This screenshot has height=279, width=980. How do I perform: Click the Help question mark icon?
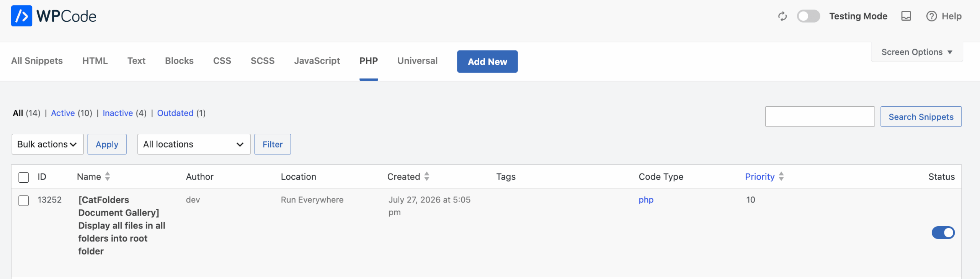[x=931, y=16]
